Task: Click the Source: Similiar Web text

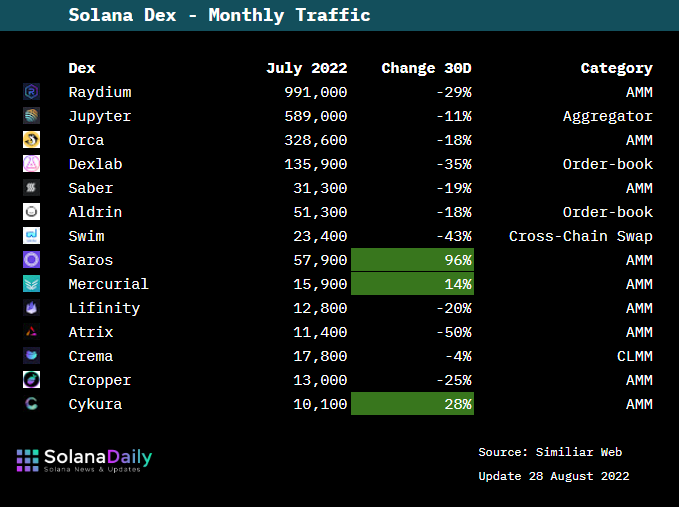Action: coord(549,453)
